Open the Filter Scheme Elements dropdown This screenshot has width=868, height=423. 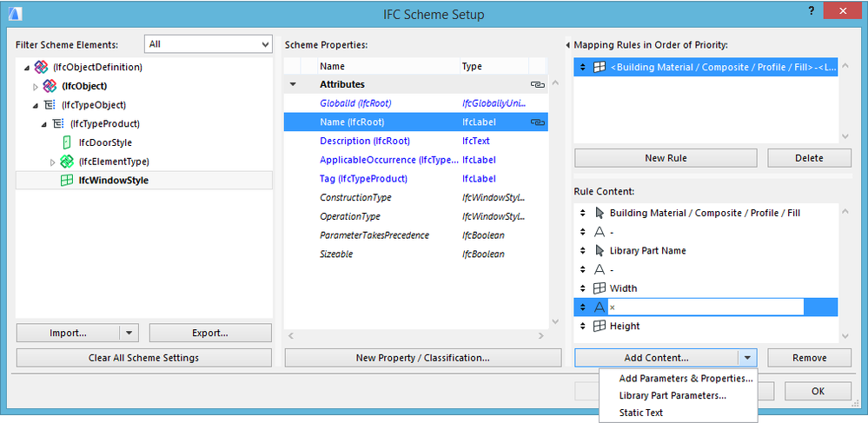pos(209,43)
